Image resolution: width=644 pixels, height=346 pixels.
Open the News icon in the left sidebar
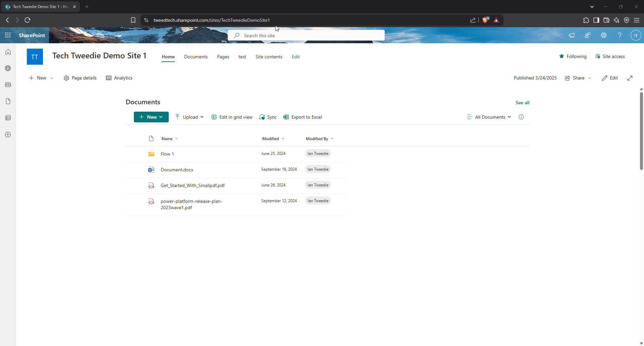7,84
